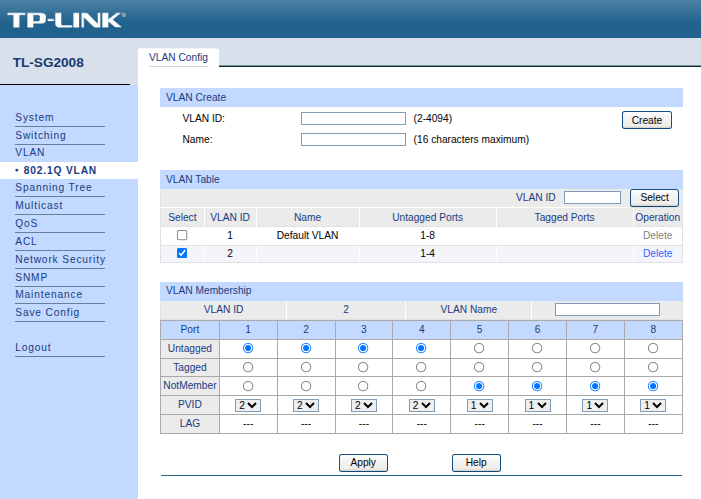Select Untagged radio for port 7

pos(595,348)
